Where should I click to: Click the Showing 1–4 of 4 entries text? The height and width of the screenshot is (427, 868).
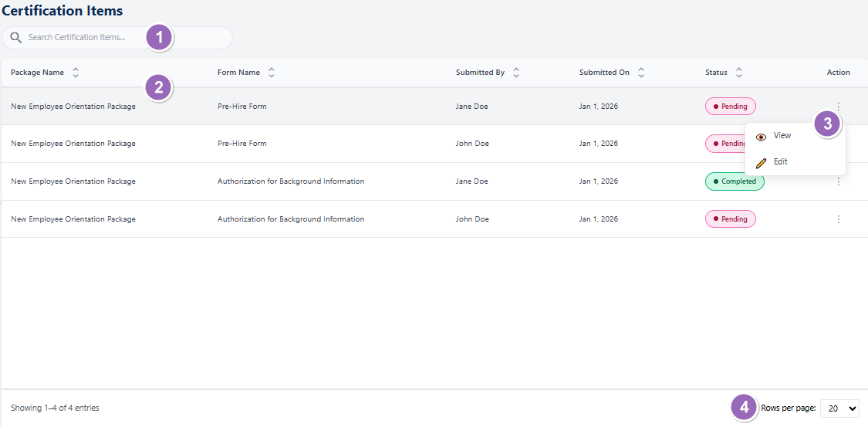tap(55, 408)
